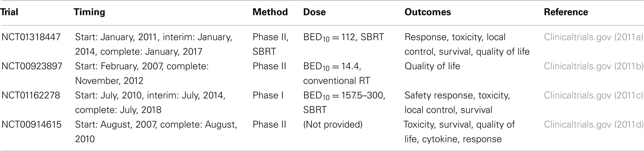The height and width of the screenshot is (151, 644).
Task: Click the Quality of life outcome cell
Action: [x=432, y=66]
